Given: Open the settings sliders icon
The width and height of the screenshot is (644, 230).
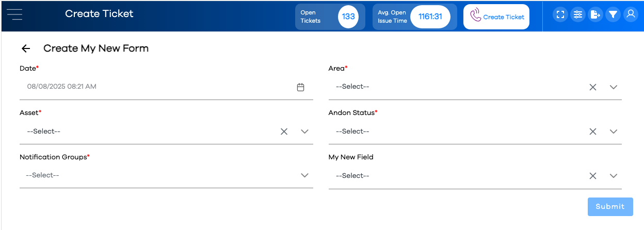Looking at the screenshot, I should point(578,14).
